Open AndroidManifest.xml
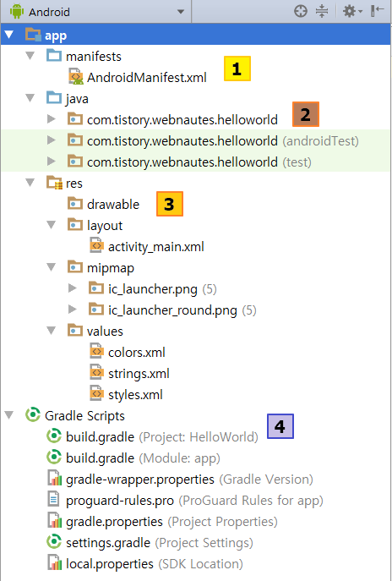392x581 pixels. coord(147,78)
